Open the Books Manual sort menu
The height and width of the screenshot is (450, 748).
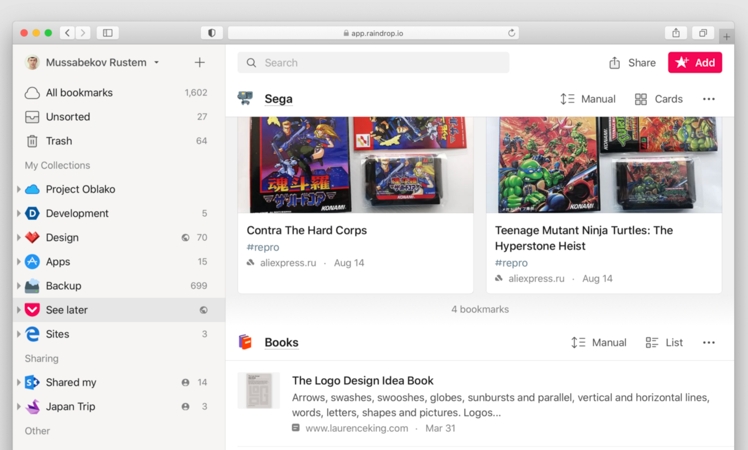tap(598, 342)
